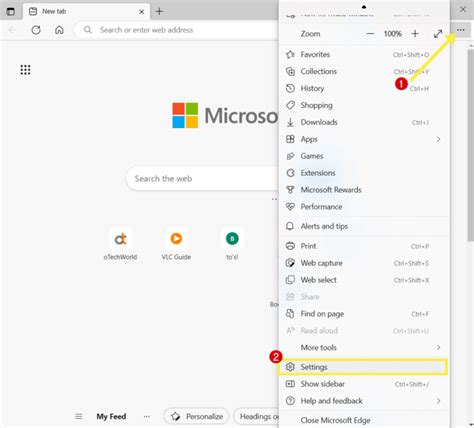The width and height of the screenshot is (474, 428).
Task: Click the Shopping tag icon
Action: pos(290,105)
